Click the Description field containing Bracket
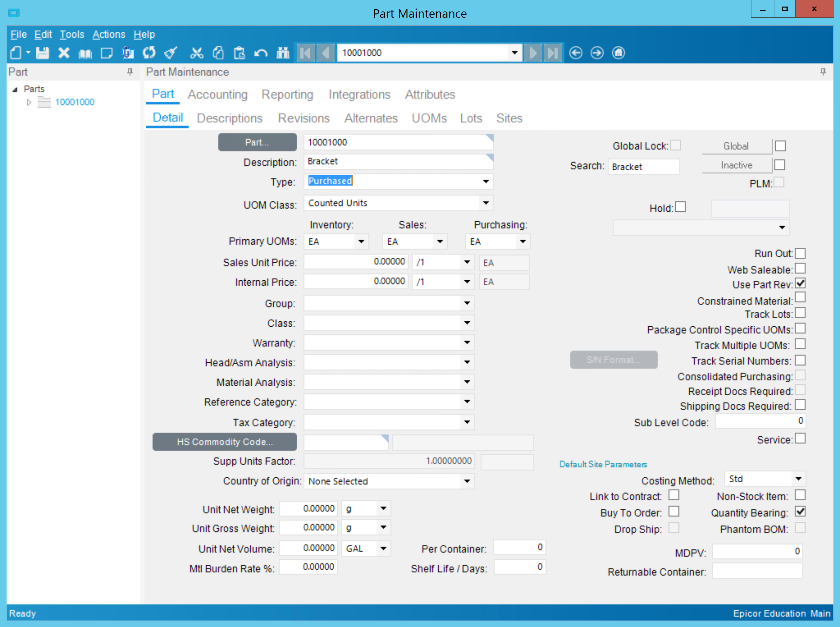This screenshot has height=627, width=840. click(398, 162)
